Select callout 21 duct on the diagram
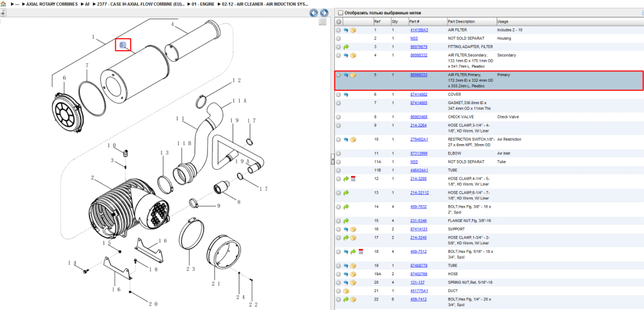This screenshot has width=644, height=310. (x=216, y=284)
